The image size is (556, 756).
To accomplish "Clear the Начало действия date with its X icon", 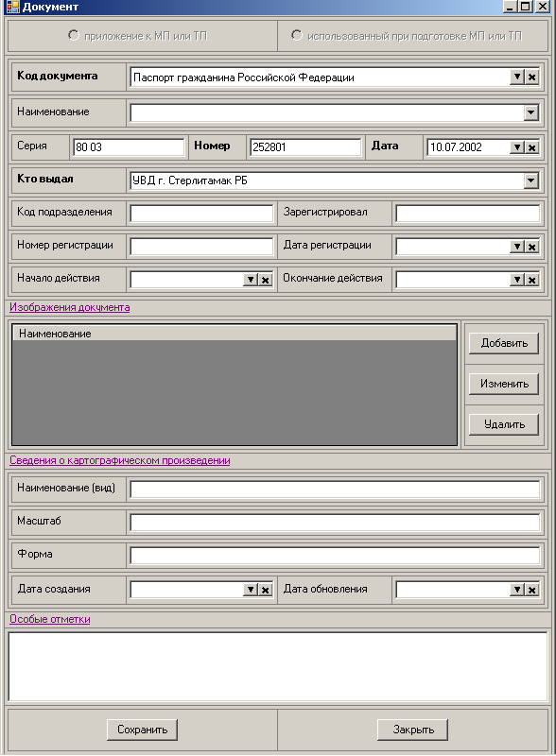I will pos(266,280).
